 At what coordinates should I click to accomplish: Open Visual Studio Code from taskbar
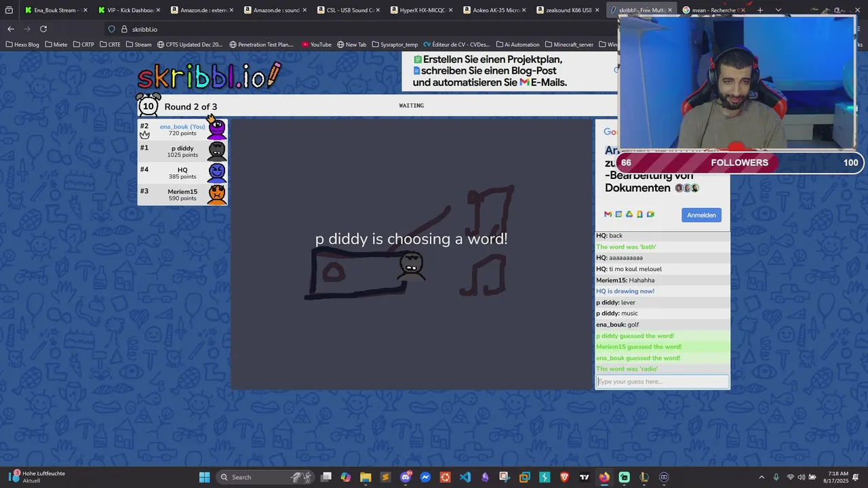465,477
